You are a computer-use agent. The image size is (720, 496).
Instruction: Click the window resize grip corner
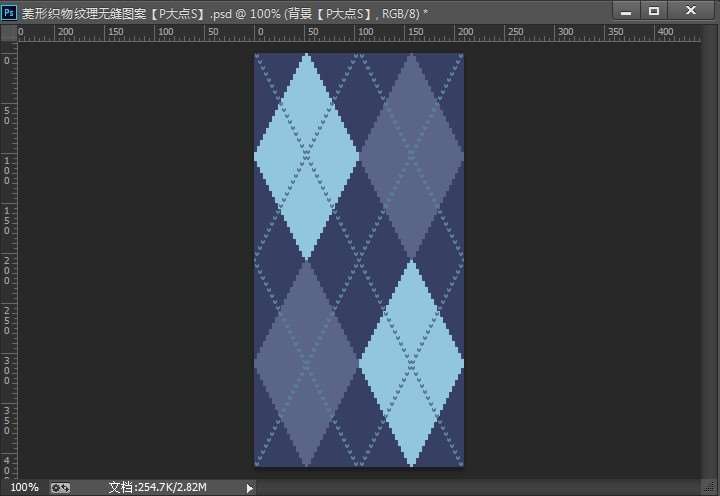tap(710, 487)
